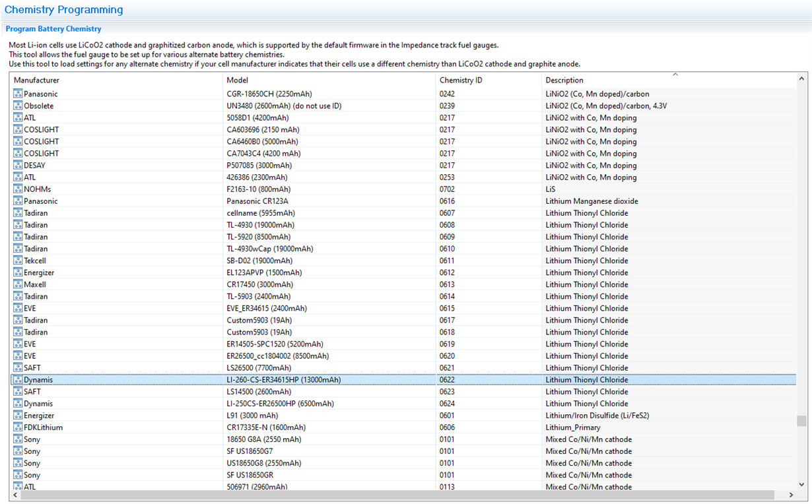Click the icon beside Dynamis LI-260-CS row

[x=18, y=379]
